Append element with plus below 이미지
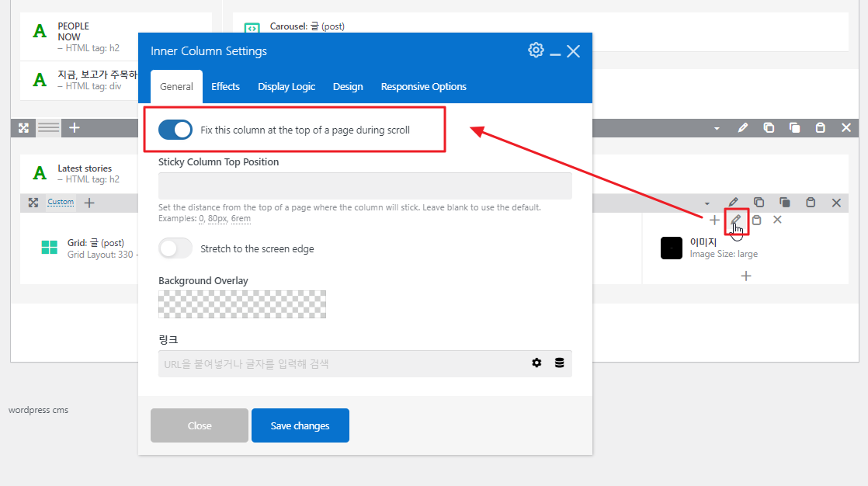Viewport: 868px width, 486px height. pyautogui.click(x=745, y=276)
